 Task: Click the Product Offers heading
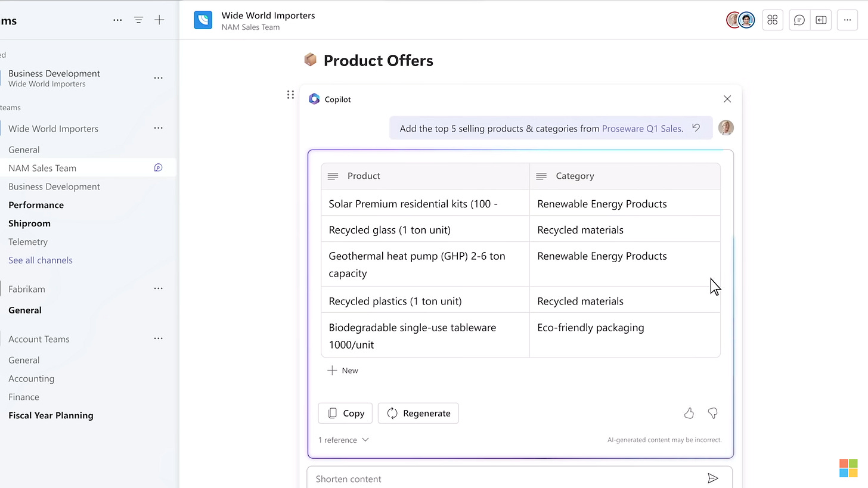378,60
